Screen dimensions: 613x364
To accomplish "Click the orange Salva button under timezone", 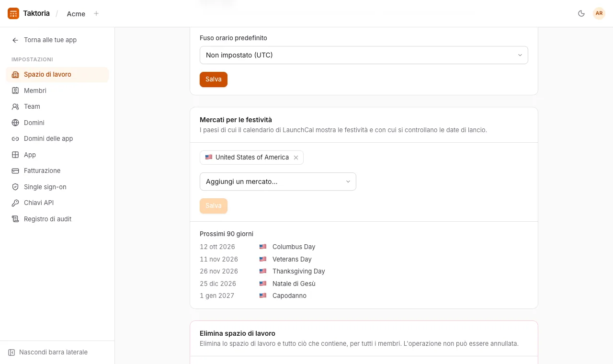I will [x=214, y=80].
